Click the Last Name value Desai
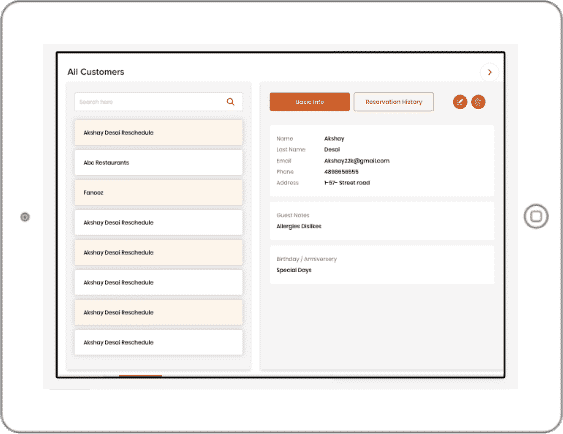The height and width of the screenshot is (434, 563). click(x=332, y=150)
